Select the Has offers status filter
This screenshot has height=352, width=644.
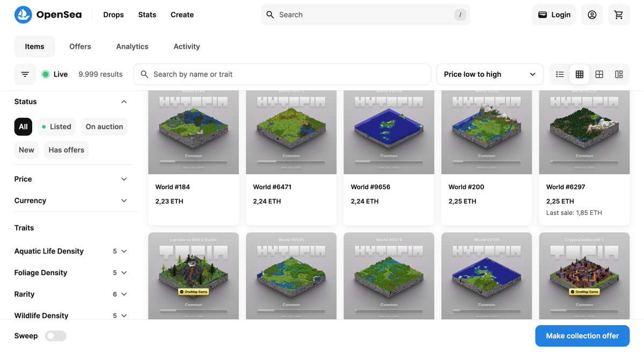pos(66,150)
